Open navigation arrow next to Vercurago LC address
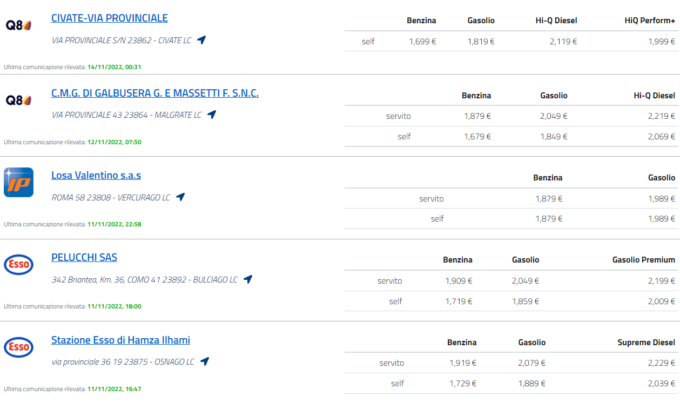The image size is (680, 403). coord(179,197)
